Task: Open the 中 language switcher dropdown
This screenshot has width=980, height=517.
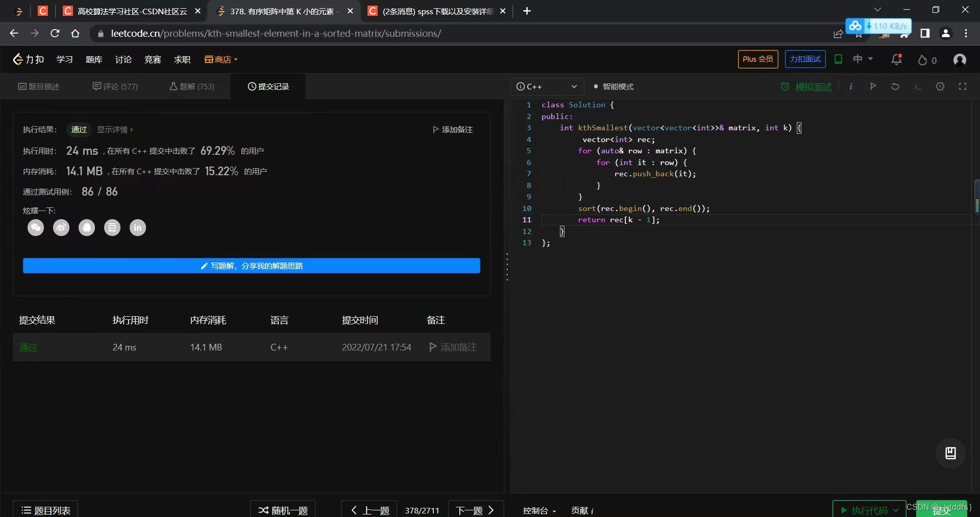Action: (863, 59)
